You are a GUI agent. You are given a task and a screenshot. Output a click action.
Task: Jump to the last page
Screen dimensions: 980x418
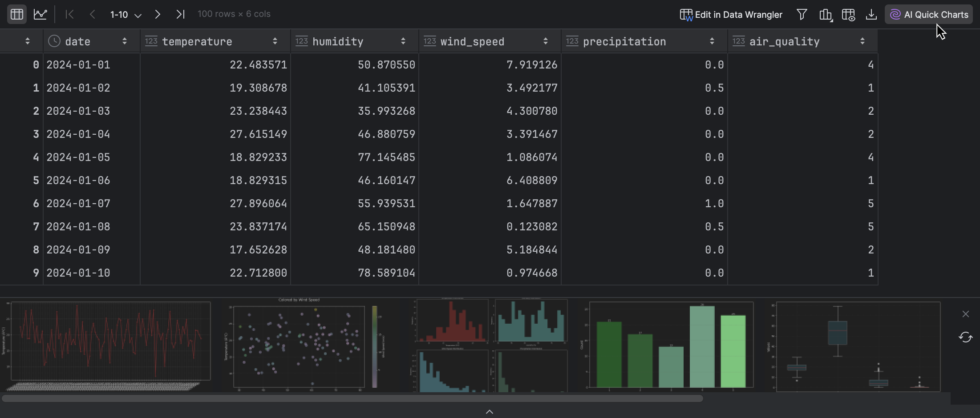180,14
